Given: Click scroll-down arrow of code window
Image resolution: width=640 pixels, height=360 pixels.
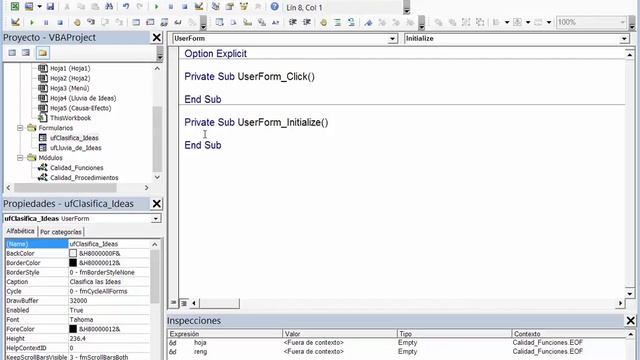Looking at the screenshot, I should pyautogui.click(x=629, y=293).
